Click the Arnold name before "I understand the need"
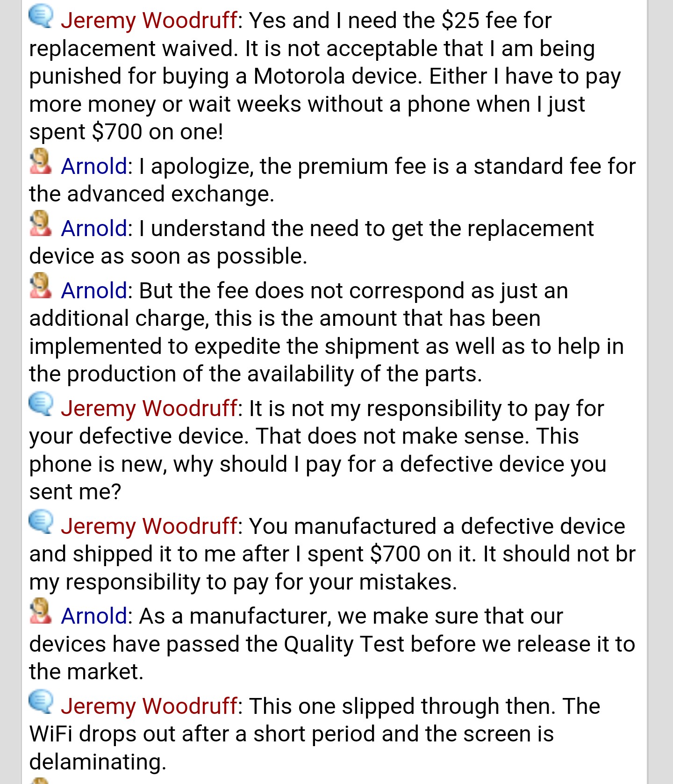Screen dimensions: 673x784 (x=94, y=229)
